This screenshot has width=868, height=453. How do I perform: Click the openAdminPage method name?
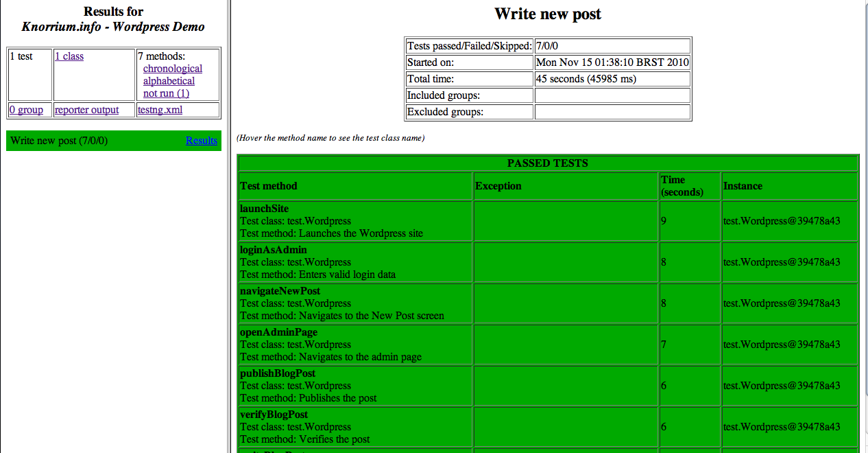(278, 332)
